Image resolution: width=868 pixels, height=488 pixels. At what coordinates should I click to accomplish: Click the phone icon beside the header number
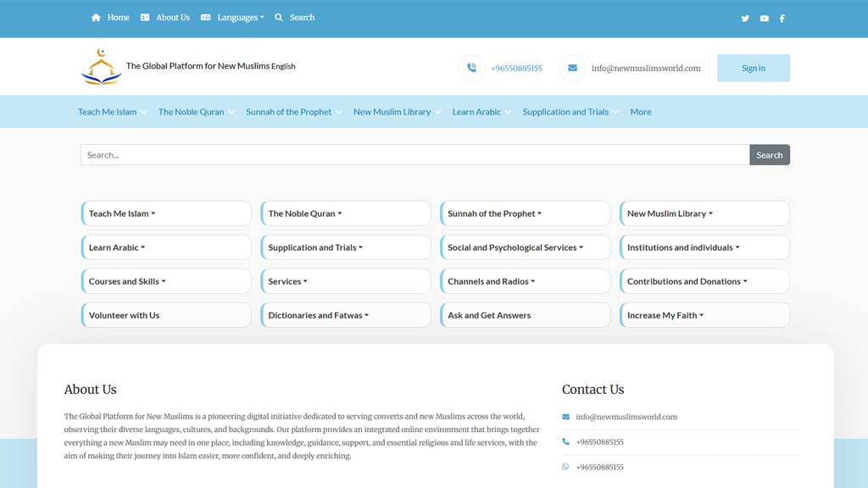[471, 69]
